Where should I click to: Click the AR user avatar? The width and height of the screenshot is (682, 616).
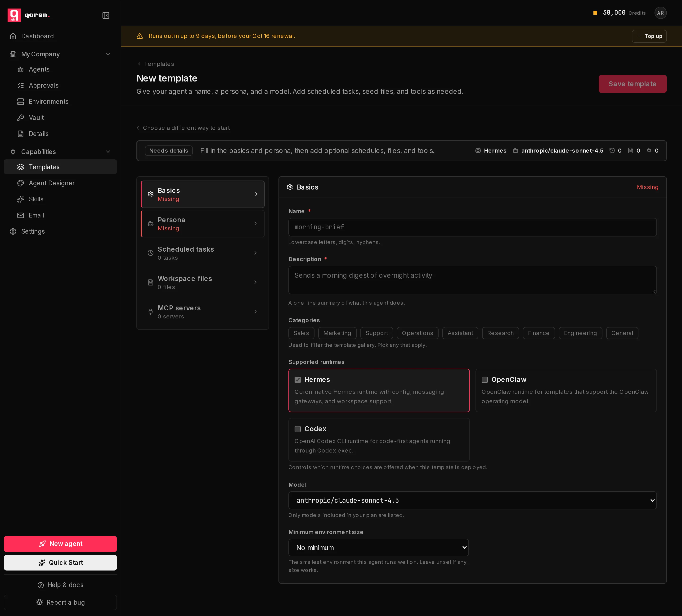pyautogui.click(x=660, y=13)
